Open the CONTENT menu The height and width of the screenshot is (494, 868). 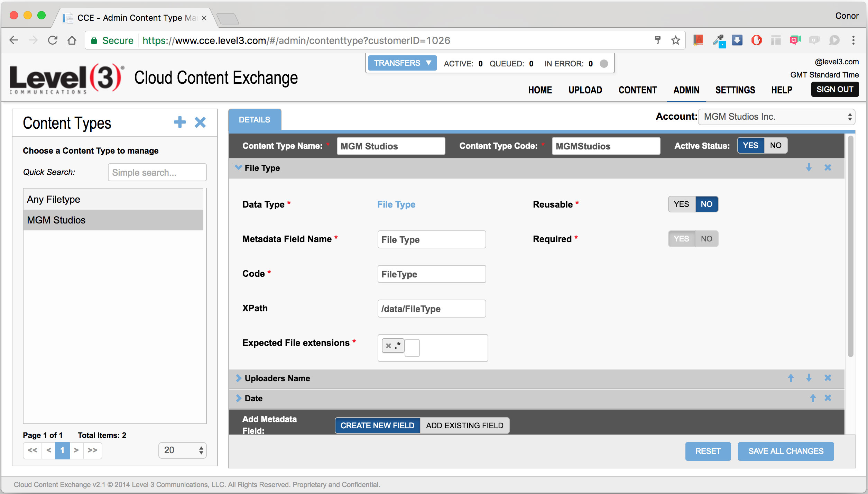[638, 90]
